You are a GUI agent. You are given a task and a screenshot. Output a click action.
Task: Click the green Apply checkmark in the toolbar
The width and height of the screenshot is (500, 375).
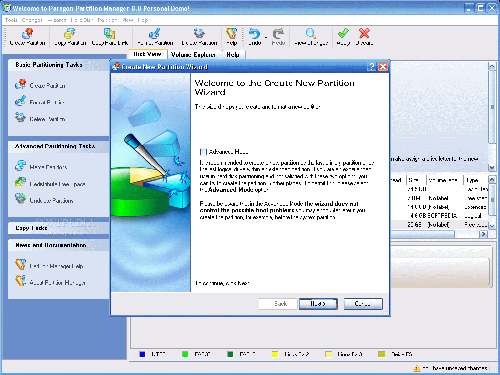tap(343, 33)
